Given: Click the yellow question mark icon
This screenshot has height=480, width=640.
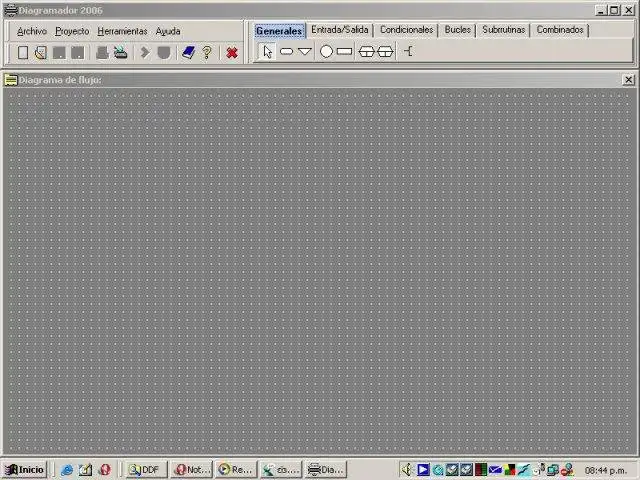Looking at the screenshot, I should click(207, 53).
